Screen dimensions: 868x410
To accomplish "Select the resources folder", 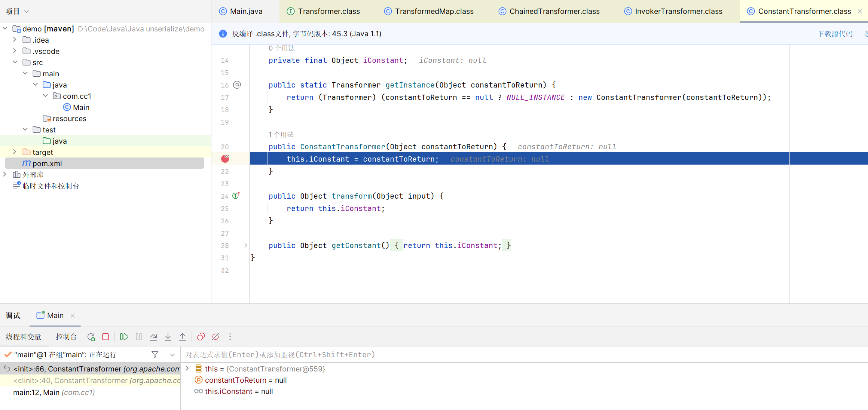I will coord(64,119).
